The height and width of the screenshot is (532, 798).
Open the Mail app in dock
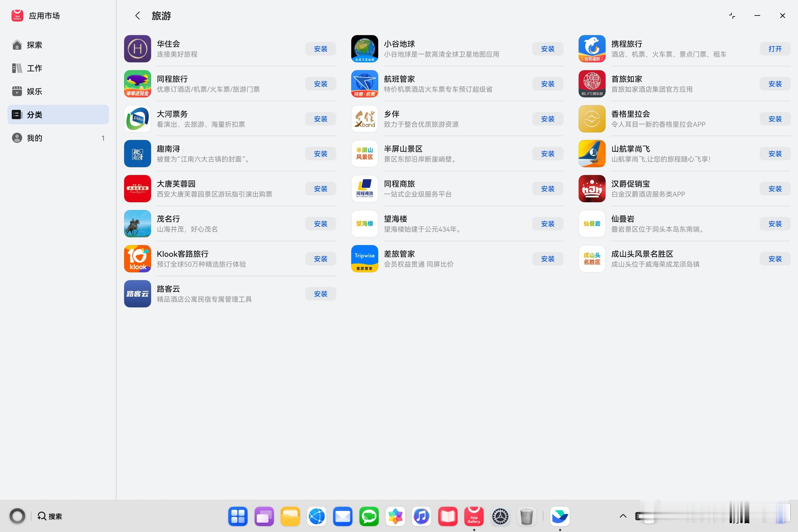pyautogui.click(x=343, y=516)
